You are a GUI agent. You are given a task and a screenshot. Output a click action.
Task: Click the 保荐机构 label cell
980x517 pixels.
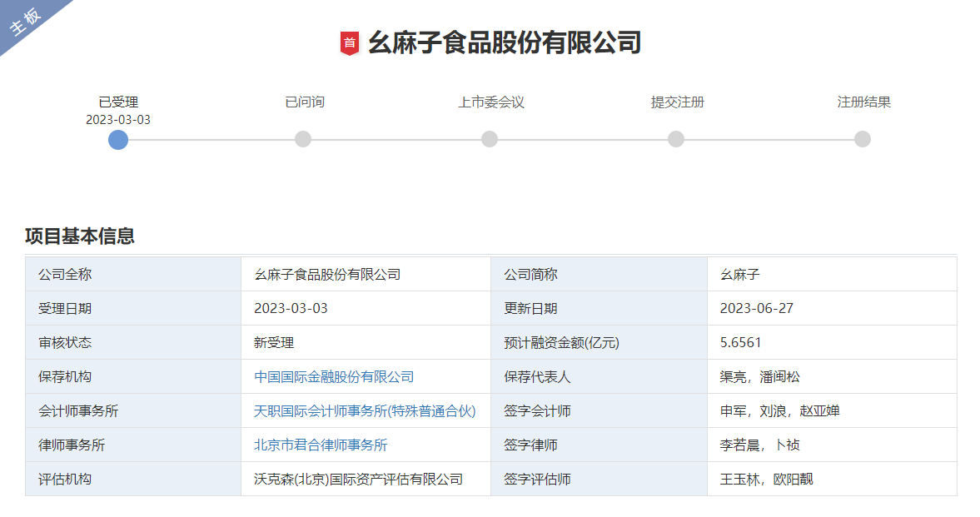[x=133, y=377]
